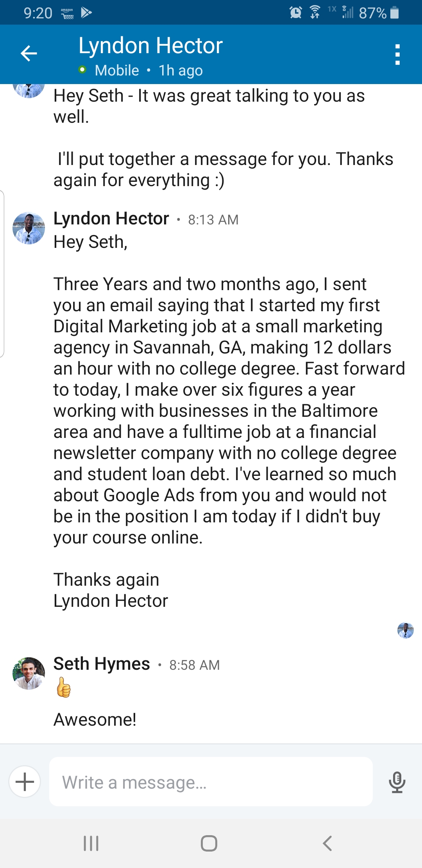
Task: Open Lyndon Hector's profile picture at 8:13 AM
Action: point(29,228)
